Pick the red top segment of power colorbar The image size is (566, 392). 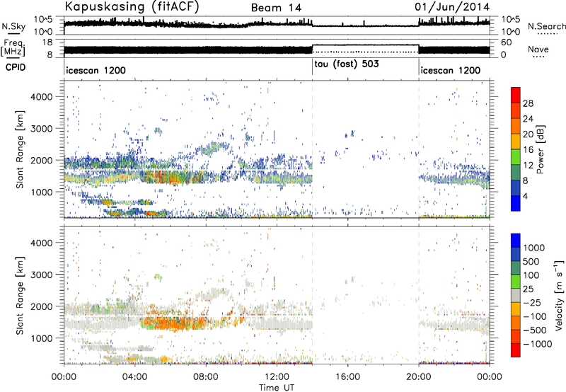tap(516, 96)
